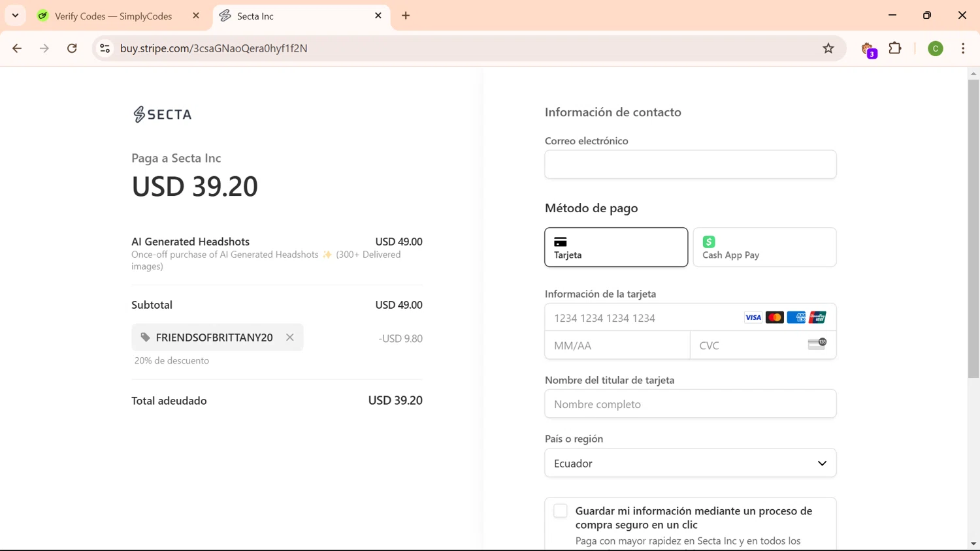Minimize the browser window
Screen dimensions: 980x551
(892, 15)
